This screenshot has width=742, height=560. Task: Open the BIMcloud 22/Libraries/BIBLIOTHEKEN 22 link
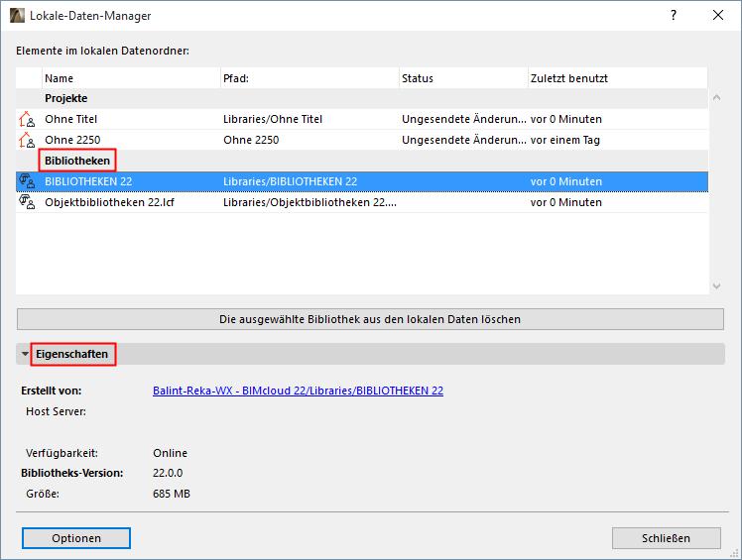pos(299,391)
